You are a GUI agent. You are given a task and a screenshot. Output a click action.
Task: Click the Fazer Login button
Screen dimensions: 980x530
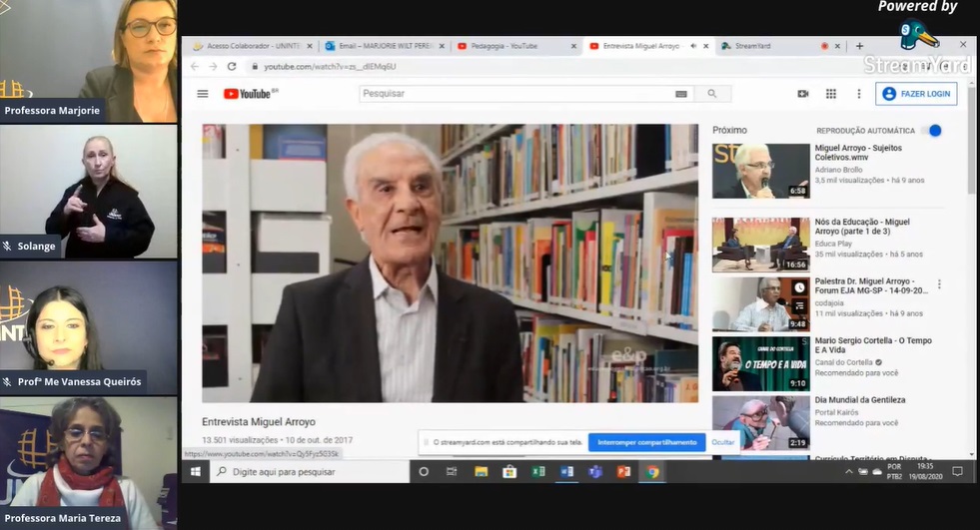click(x=916, y=94)
